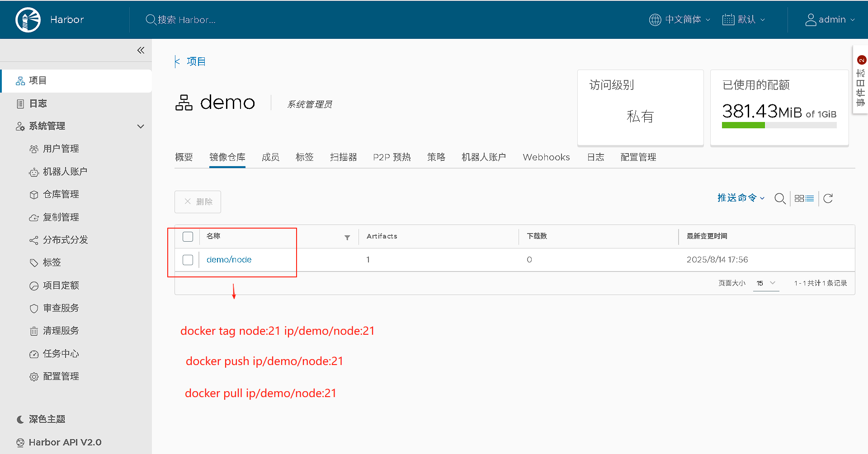
Task: Switch repository view to card/list toggle
Action: tap(804, 198)
